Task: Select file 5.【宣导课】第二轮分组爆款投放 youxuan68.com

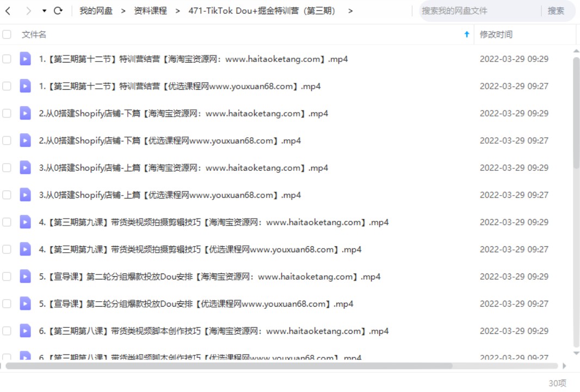Action: tap(196, 304)
